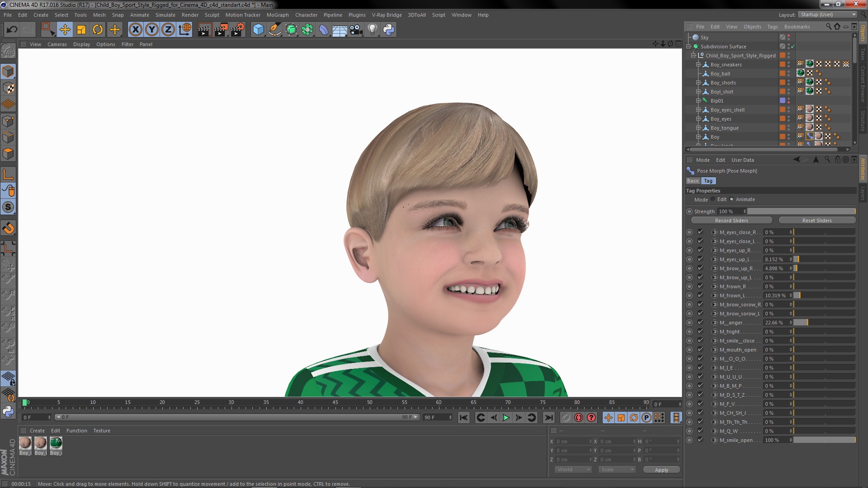This screenshot has height=488, width=868.
Task: Open Attribute Manager User Data menu
Action: pyautogui.click(x=742, y=160)
